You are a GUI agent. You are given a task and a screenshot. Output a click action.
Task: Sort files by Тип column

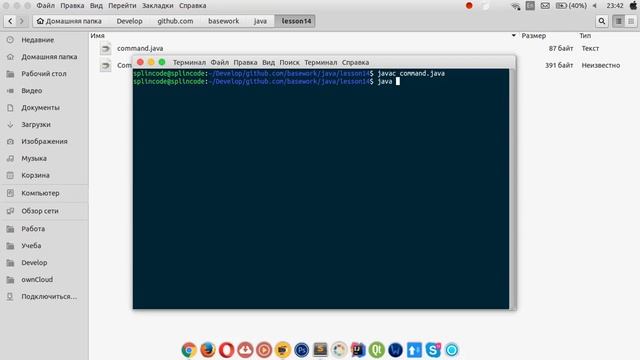585,36
